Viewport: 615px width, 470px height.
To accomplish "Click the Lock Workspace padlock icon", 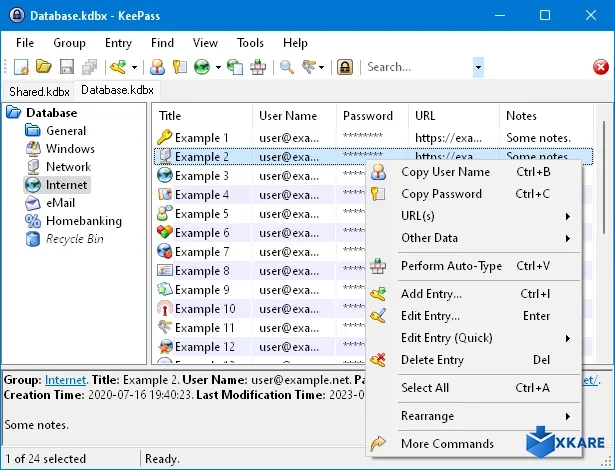I will coord(345,67).
